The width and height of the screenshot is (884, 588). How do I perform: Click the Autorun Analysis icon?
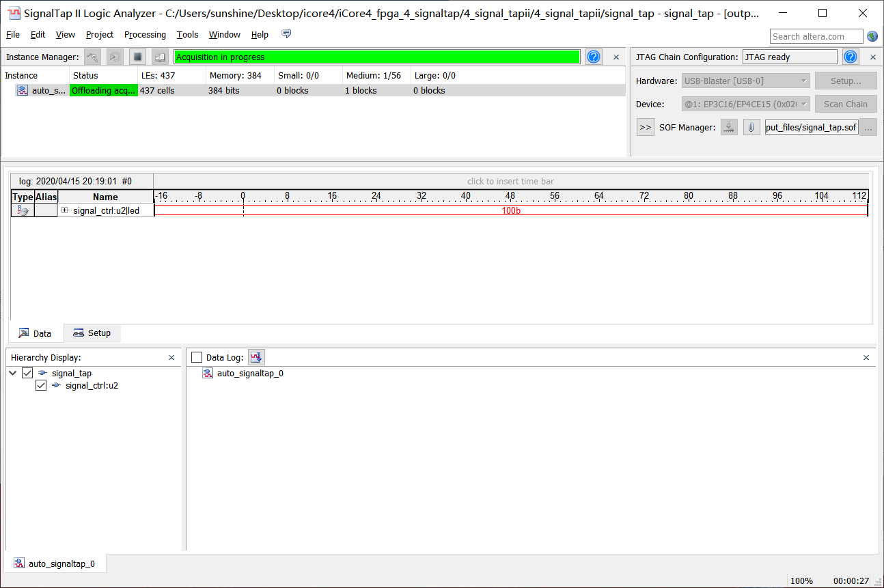click(115, 57)
